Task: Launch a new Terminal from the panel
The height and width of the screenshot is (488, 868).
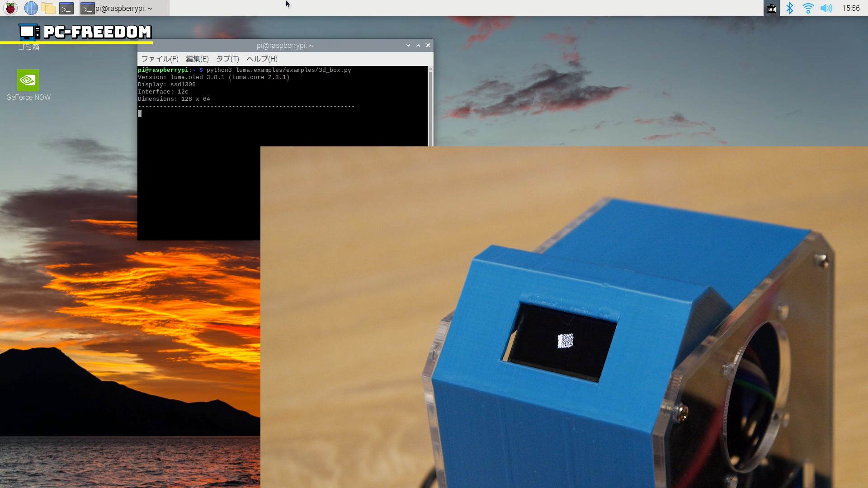Action: point(66,8)
